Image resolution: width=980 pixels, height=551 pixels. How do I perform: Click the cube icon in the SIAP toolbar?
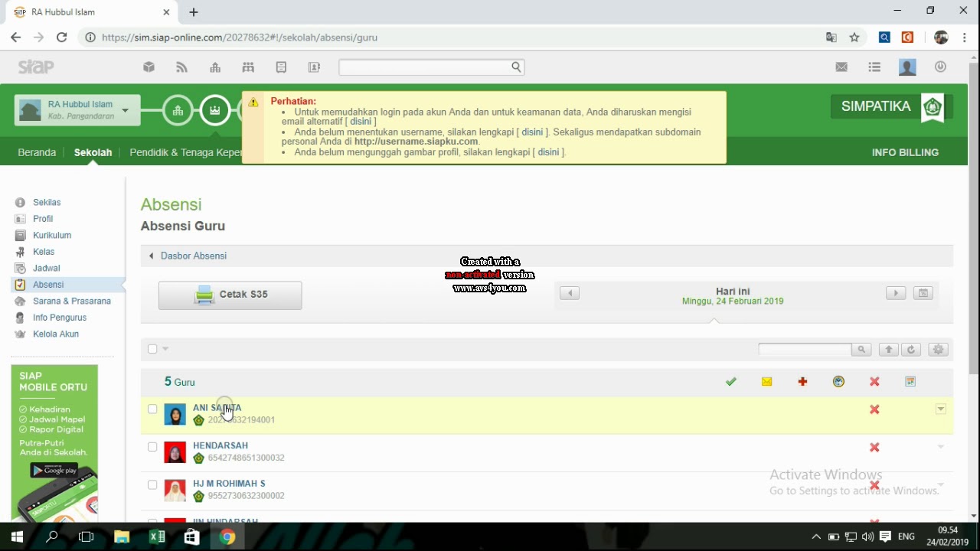(149, 67)
